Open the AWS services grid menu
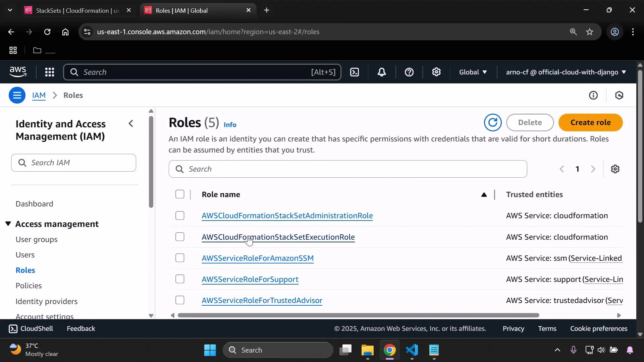The image size is (644, 362). click(x=49, y=72)
